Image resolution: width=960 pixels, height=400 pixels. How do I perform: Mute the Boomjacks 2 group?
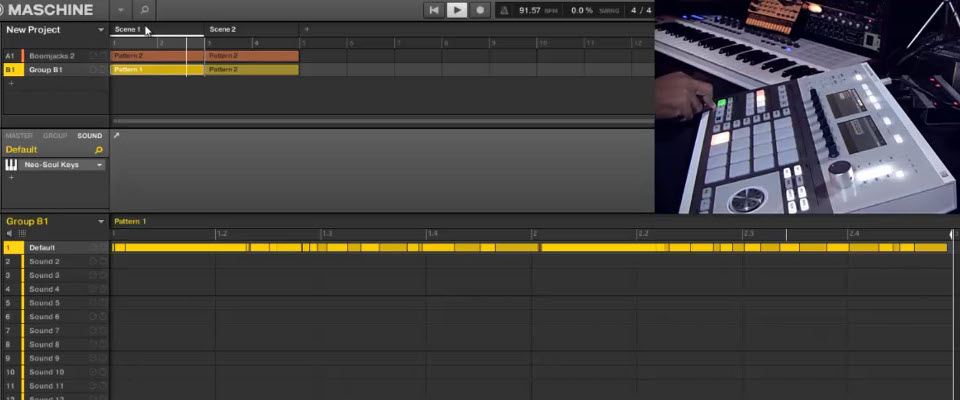tap(93, 56)
